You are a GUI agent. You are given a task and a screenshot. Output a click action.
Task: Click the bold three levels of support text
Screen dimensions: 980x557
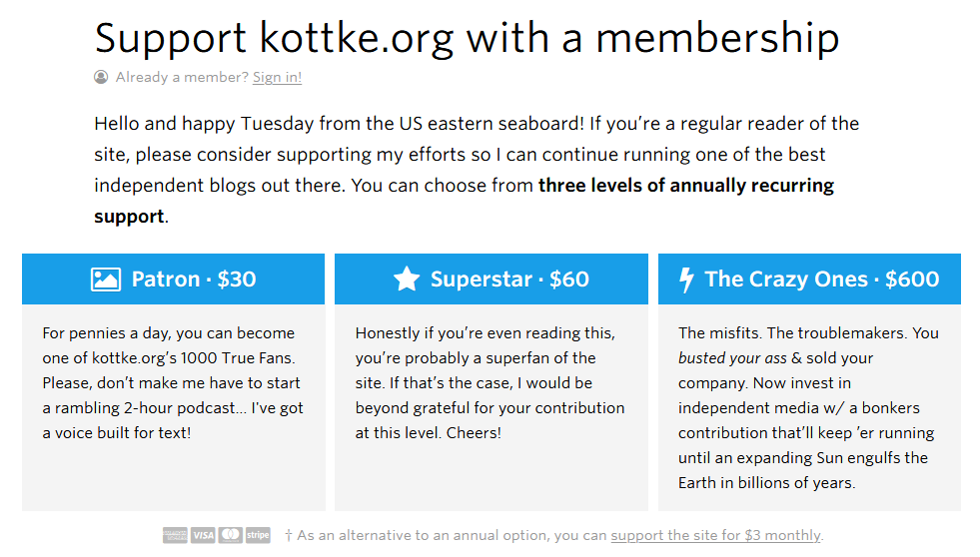464,201
